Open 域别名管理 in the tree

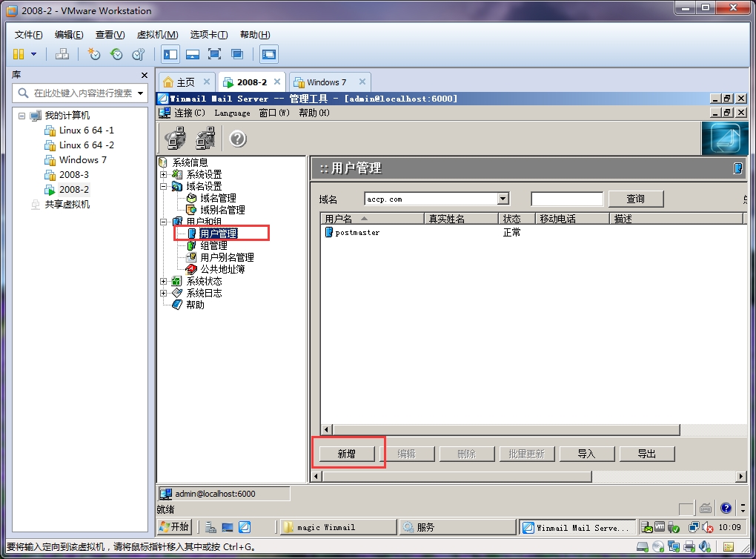tap(222, 210)
